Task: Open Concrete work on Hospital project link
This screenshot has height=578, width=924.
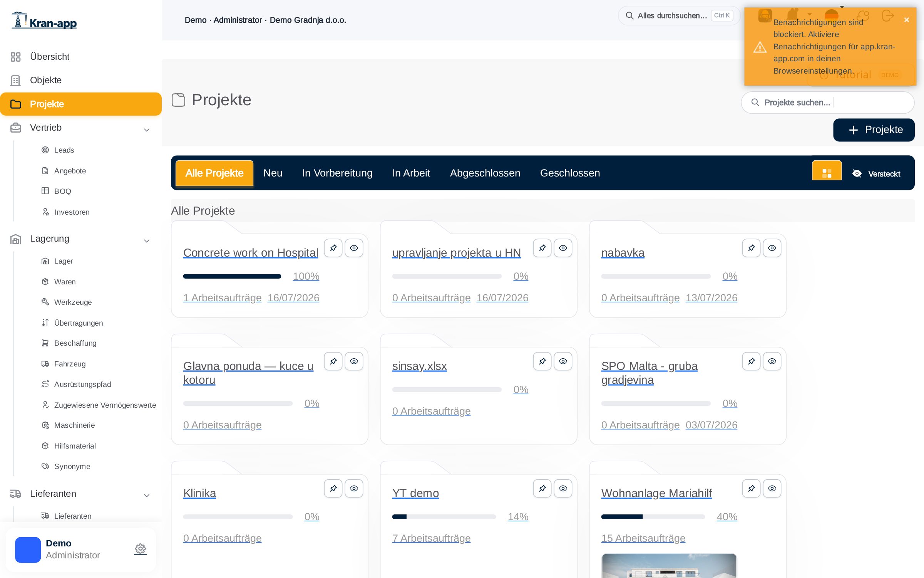Action: click(251, 253)
